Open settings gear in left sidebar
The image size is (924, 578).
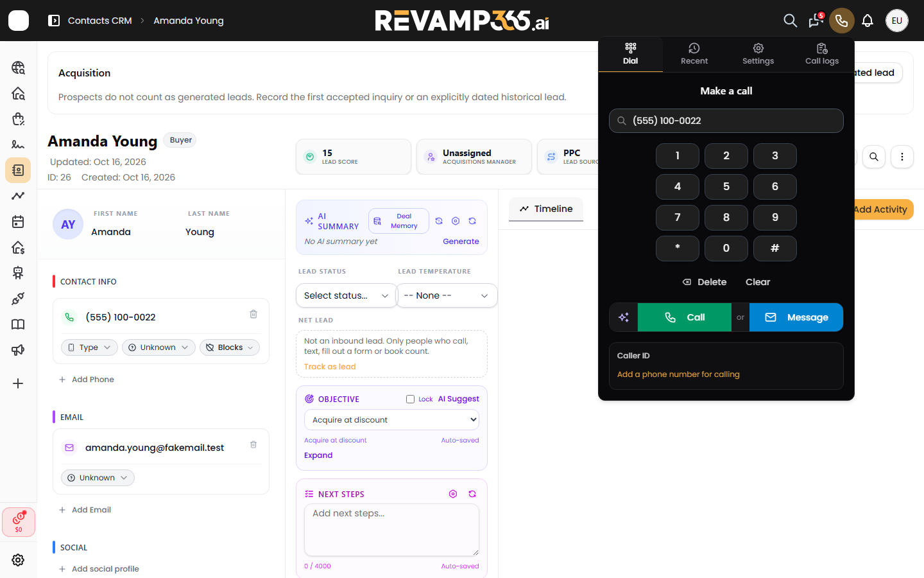pos(18,560)
